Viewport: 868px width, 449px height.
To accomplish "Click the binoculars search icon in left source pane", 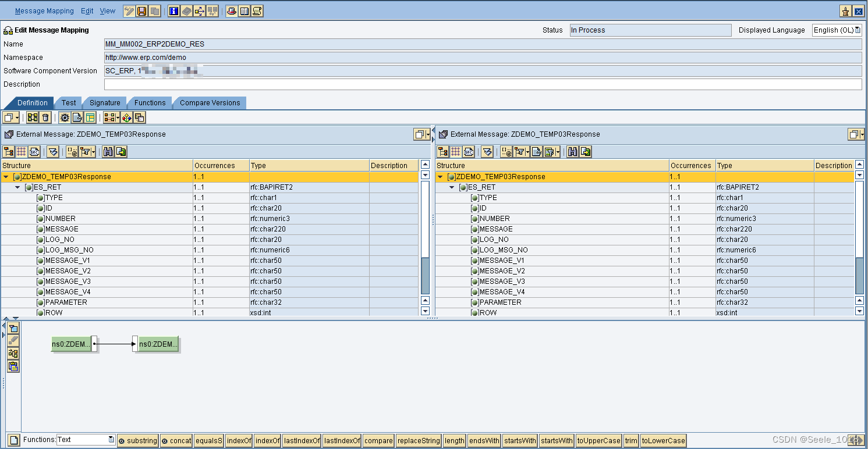I will 108,152.
